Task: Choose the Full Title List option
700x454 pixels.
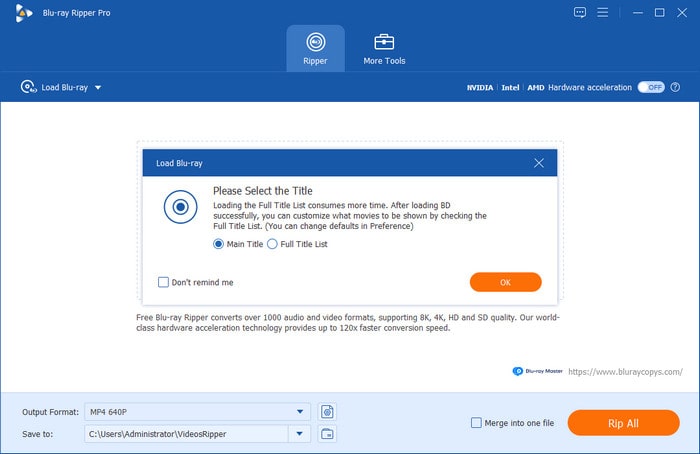Action: [272, 244]
